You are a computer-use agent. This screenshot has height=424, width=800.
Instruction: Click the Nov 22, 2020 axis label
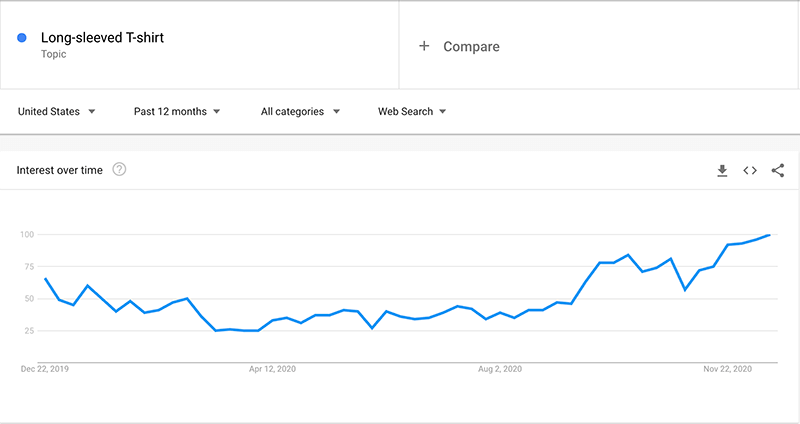727,369
